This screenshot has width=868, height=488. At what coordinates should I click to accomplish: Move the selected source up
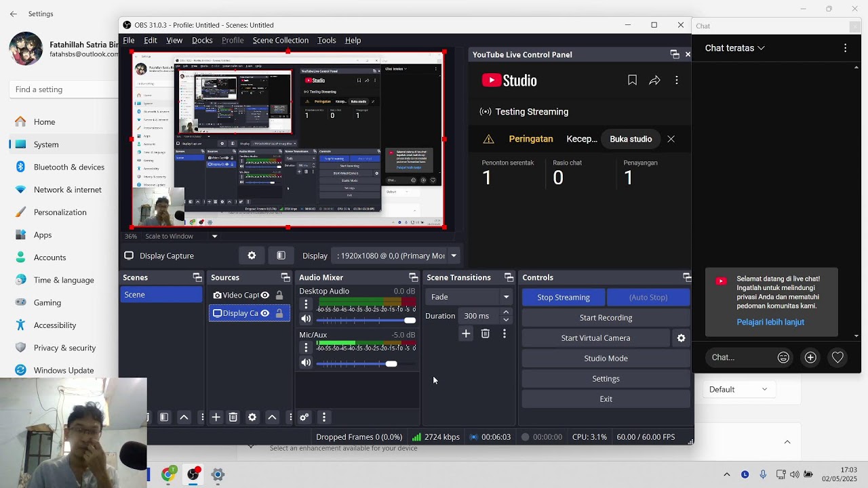coord(272,418)
